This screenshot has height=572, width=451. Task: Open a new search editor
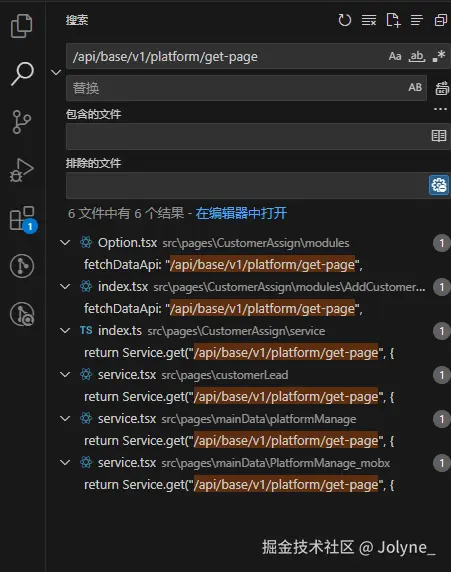pos(393,20)
